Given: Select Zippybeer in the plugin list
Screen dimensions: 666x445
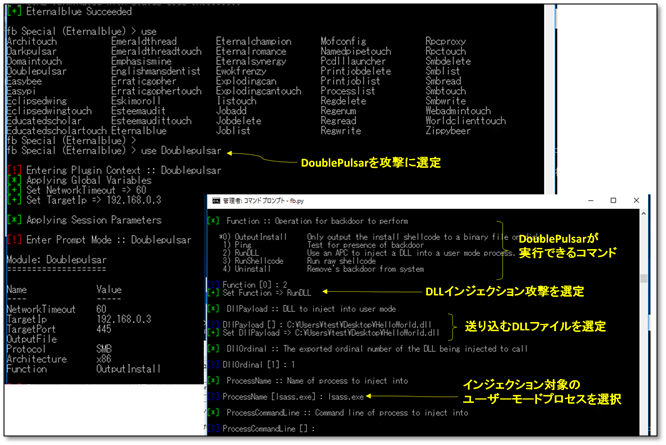Looking at the screenshot, I should pos(447,129).
